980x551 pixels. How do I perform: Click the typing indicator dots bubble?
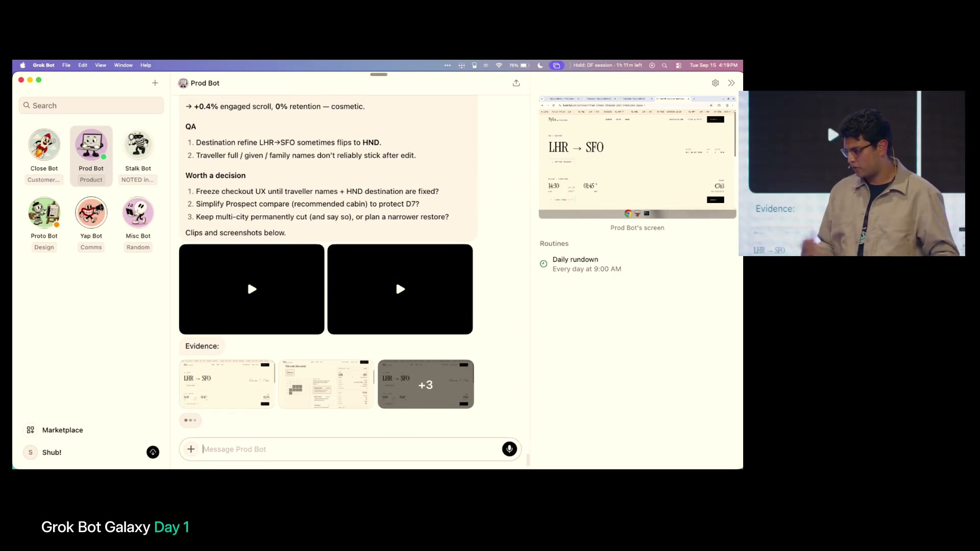tap(190, 420)
